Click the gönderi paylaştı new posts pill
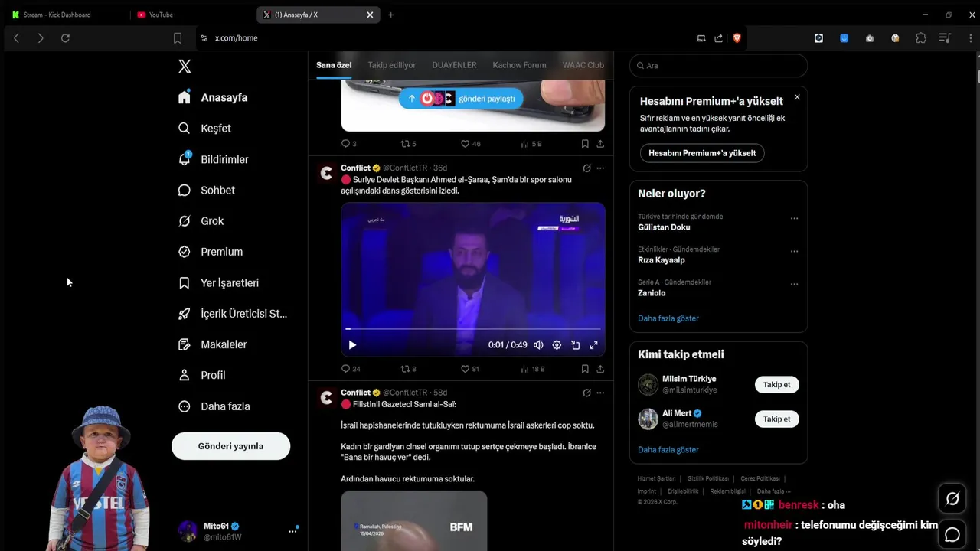The image size is (980, 551). coord(461,99)
